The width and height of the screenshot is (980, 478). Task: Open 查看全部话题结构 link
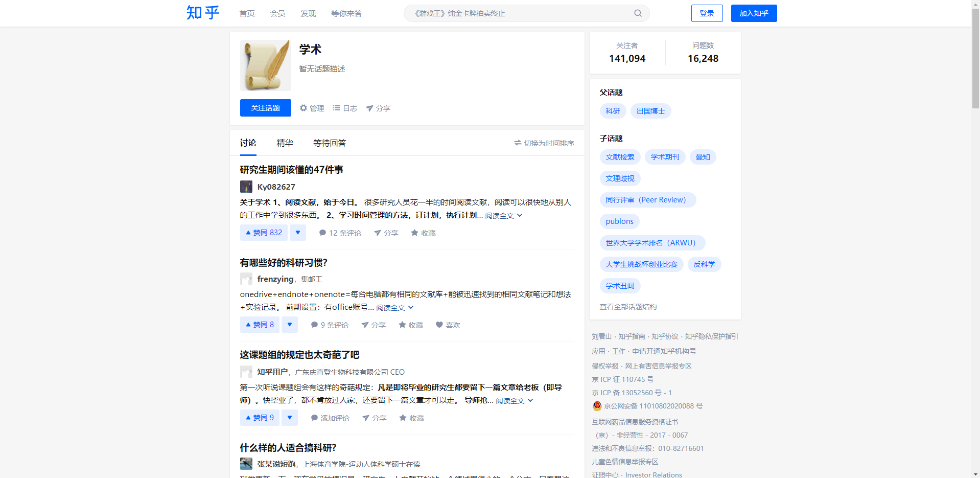coord(628,306)
